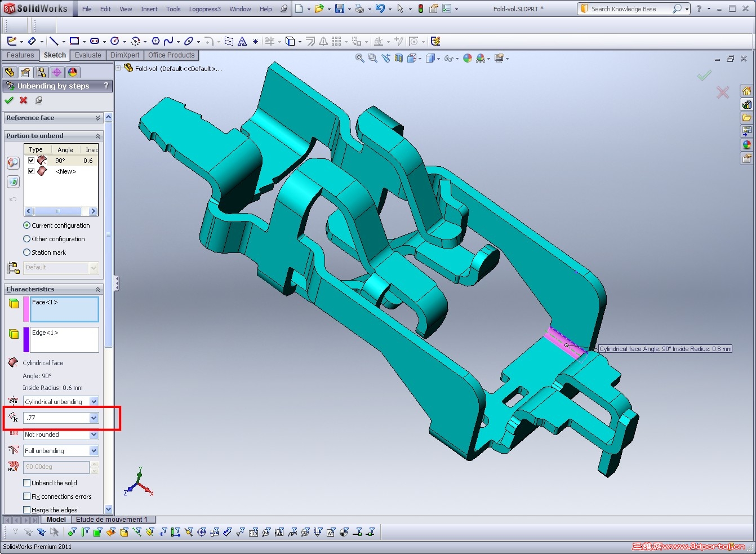Click the graphics area red cancel X

723,92
